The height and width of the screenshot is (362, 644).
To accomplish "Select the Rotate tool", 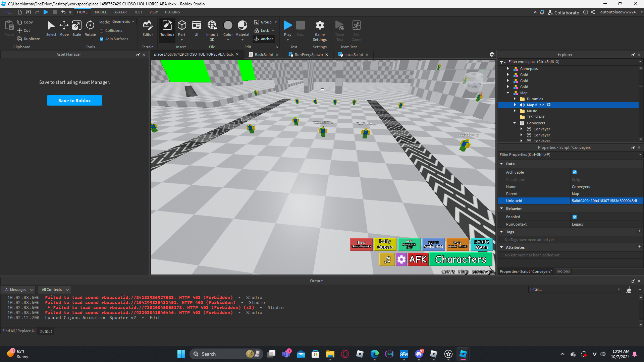I will (90, 28).
